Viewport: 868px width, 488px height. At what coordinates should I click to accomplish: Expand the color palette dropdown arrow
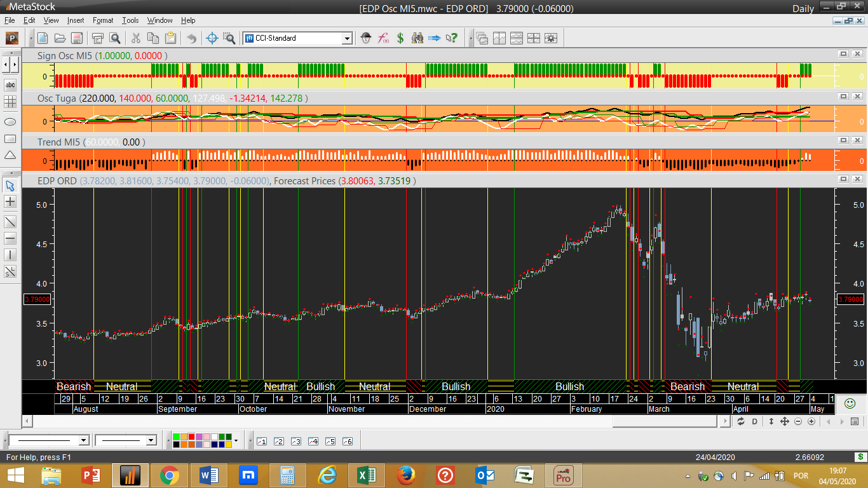coord(236,440)
